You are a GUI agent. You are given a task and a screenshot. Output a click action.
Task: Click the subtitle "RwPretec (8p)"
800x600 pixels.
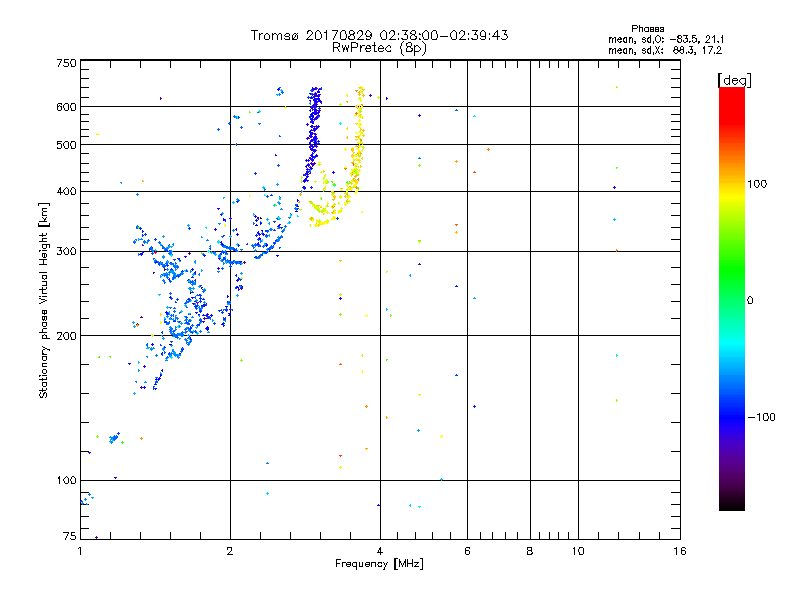[379, 48]
